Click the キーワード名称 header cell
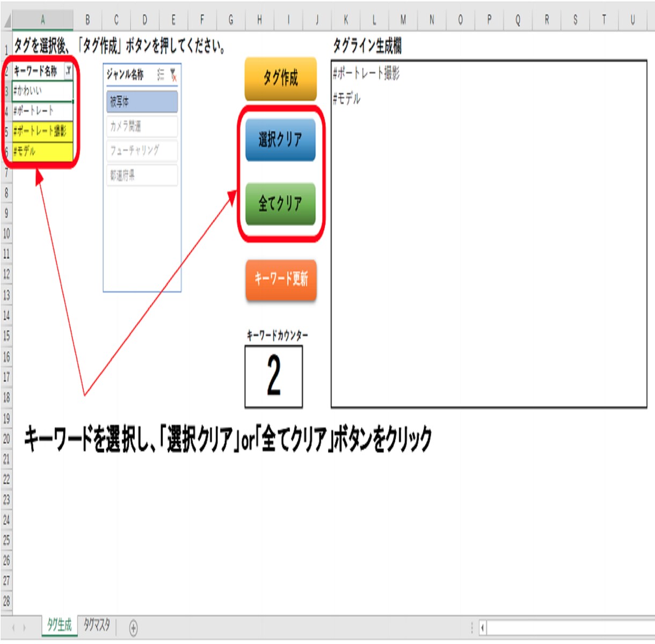 36,71
